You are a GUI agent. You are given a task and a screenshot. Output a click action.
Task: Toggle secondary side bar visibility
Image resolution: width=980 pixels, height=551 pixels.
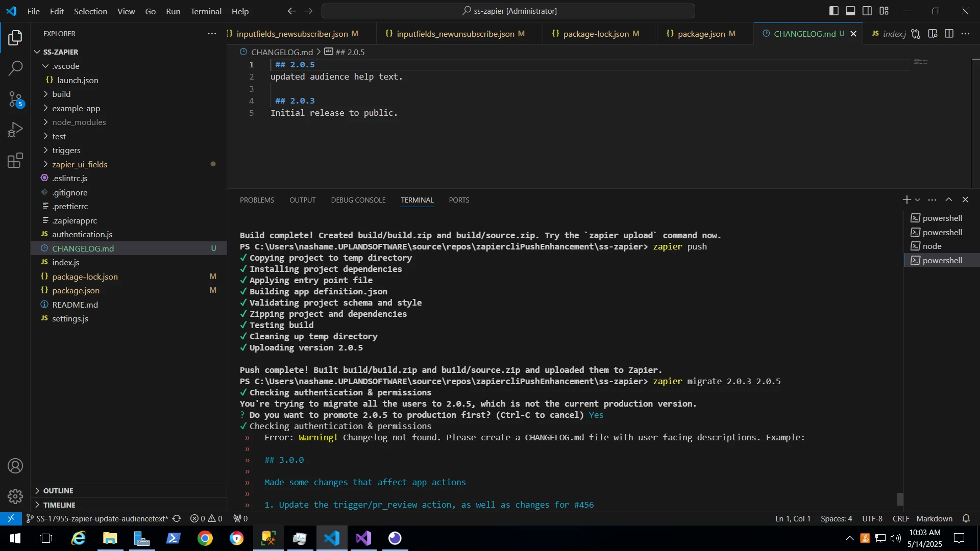point(867,11)
